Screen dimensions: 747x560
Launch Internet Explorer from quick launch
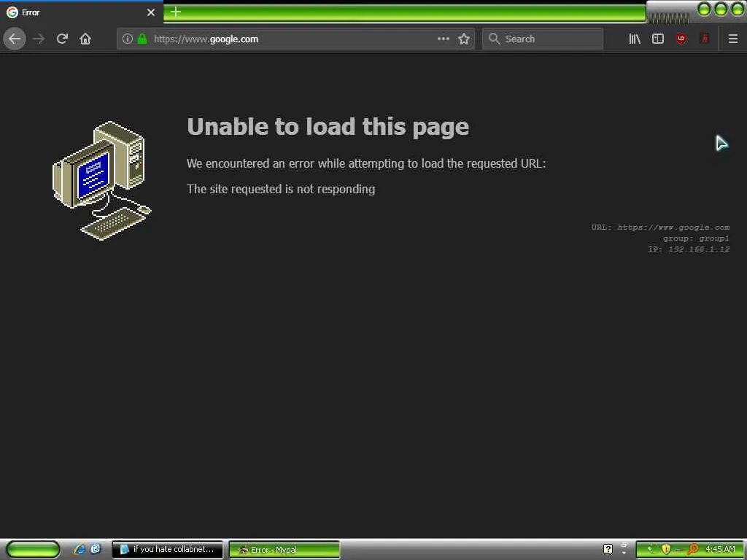click(80, 549)
